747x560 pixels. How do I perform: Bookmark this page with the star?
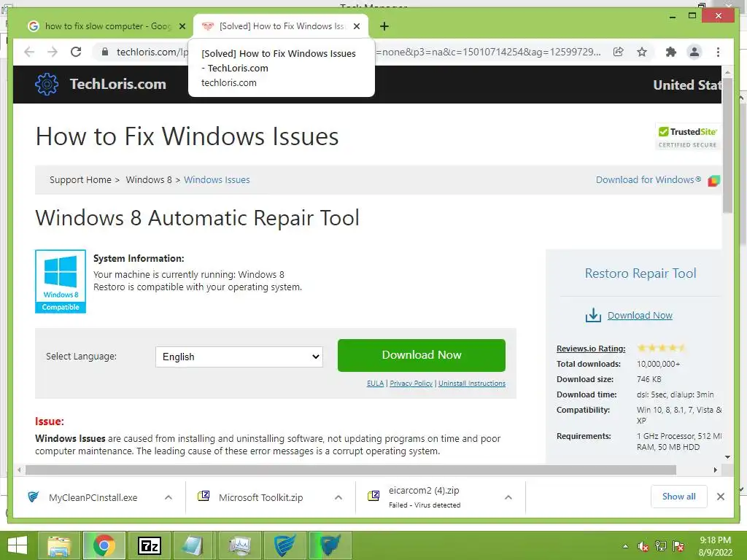coord(642,52)
